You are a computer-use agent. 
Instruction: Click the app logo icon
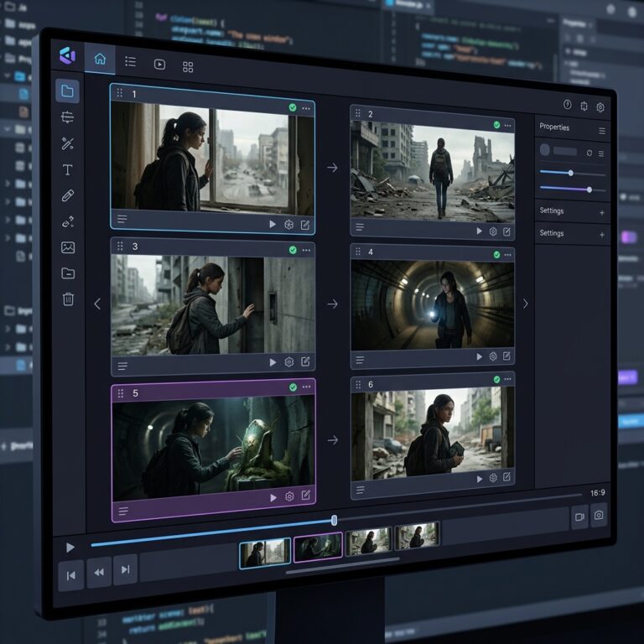[x=68, y=56]
